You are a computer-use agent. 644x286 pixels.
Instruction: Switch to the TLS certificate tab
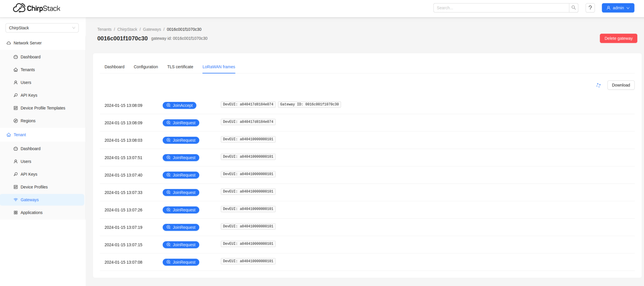pyautogui.click(x=180, y=67)
